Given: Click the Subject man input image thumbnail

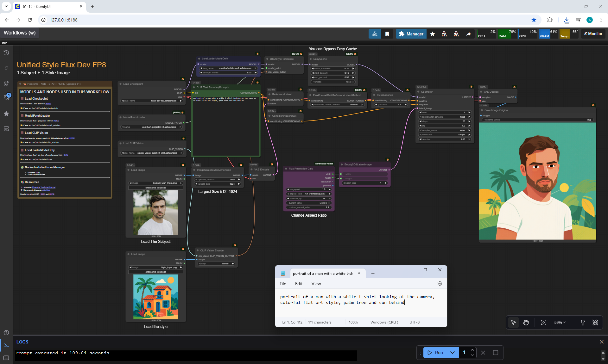Looking at the screenshot, I should pos(155,213).
